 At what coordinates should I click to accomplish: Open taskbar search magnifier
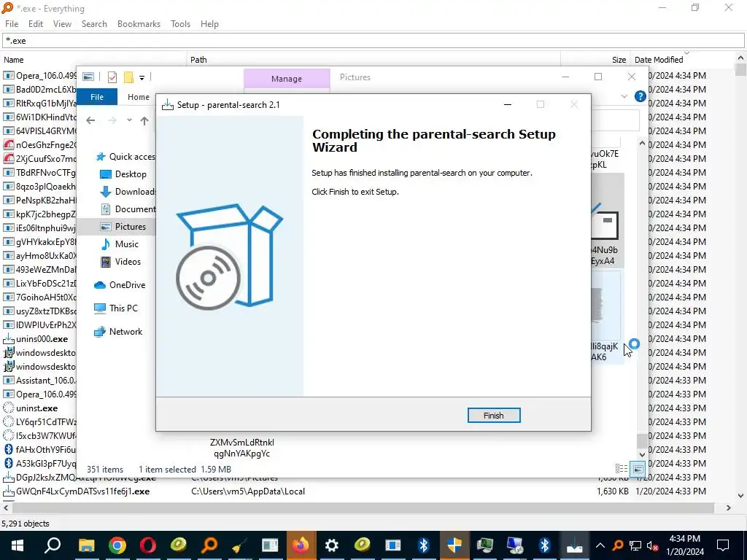click(x=53, y=545)
